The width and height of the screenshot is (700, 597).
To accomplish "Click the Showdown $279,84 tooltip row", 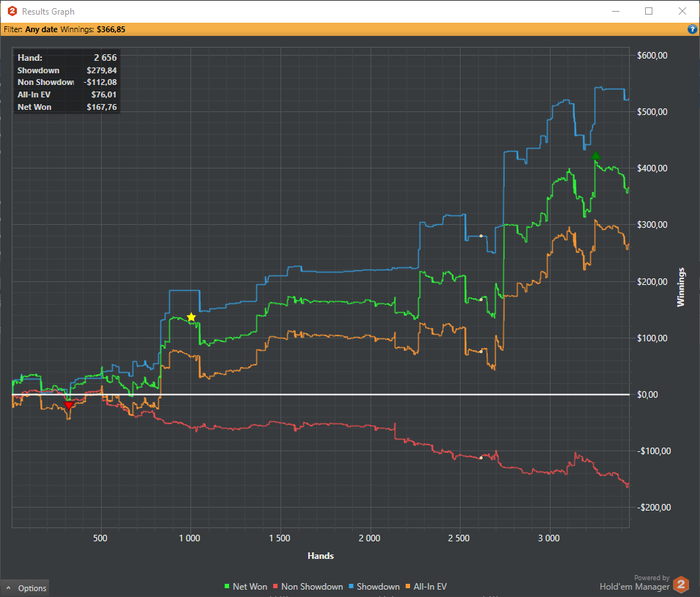I will 67,70.
